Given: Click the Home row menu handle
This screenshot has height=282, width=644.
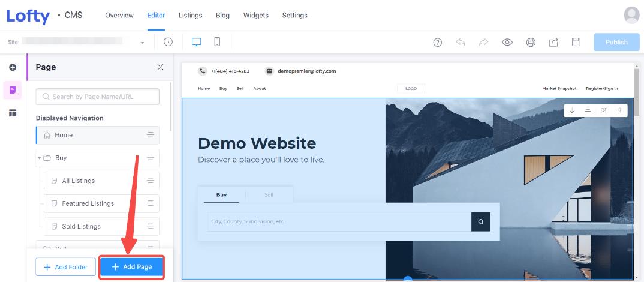Looking at the screenshot, I should pyautogui.click(x=151, y=135).
